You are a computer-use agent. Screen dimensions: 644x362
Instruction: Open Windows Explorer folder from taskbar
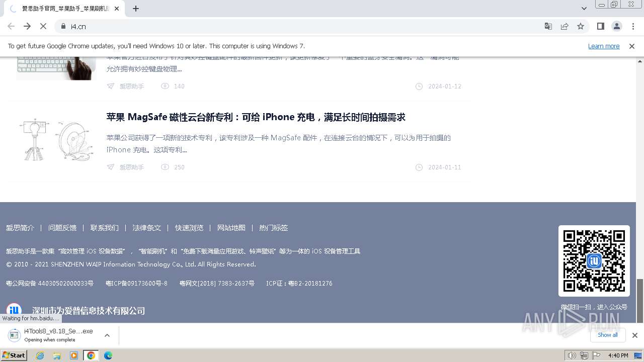click(57, 355)
